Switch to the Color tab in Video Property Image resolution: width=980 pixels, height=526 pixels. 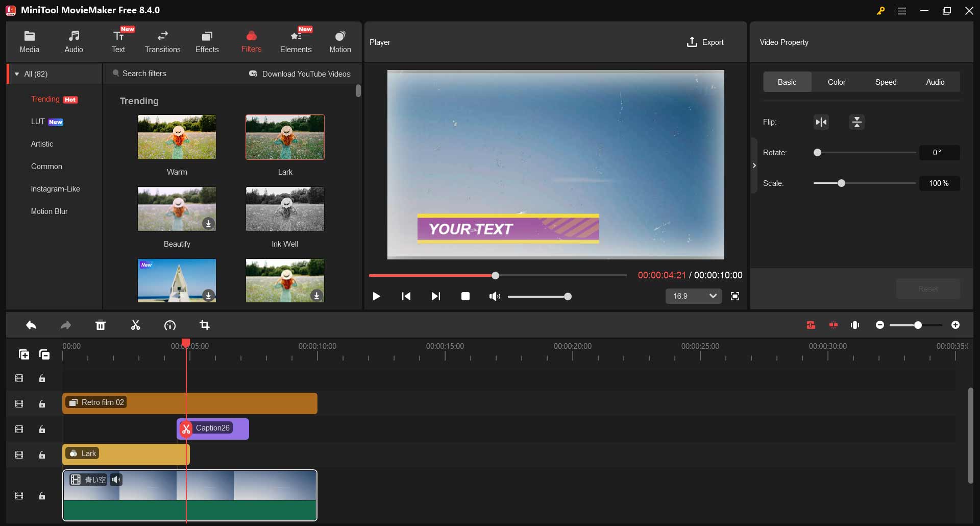pyautogui.click(x=836, y=82)
